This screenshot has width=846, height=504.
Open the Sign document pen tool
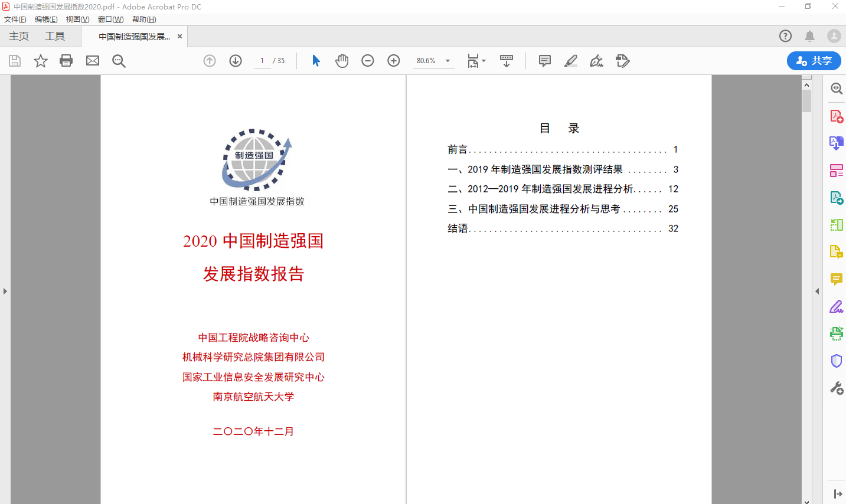[x=597, y=61]
